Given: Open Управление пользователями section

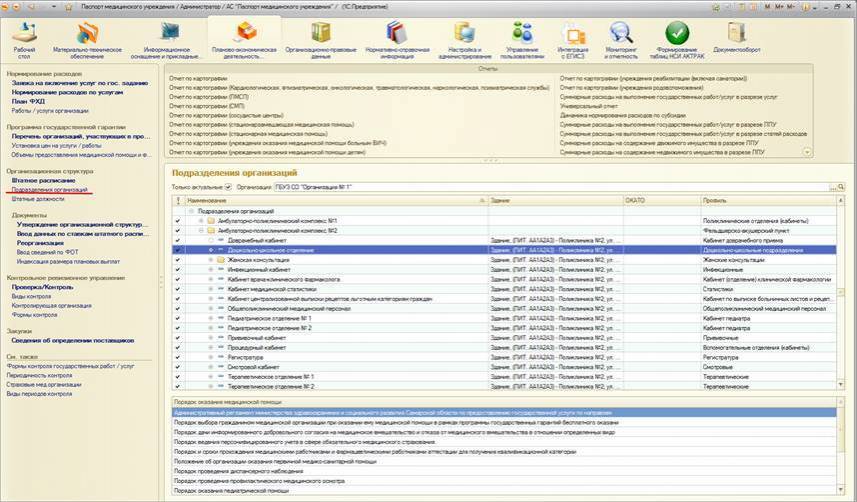Looking at the screenshot, I should click(523, 35).
